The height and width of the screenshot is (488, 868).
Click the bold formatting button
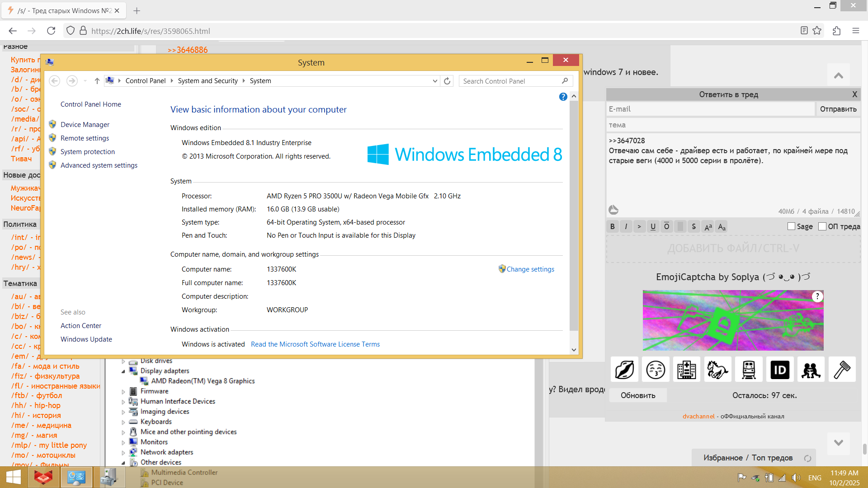click(613, 227)
